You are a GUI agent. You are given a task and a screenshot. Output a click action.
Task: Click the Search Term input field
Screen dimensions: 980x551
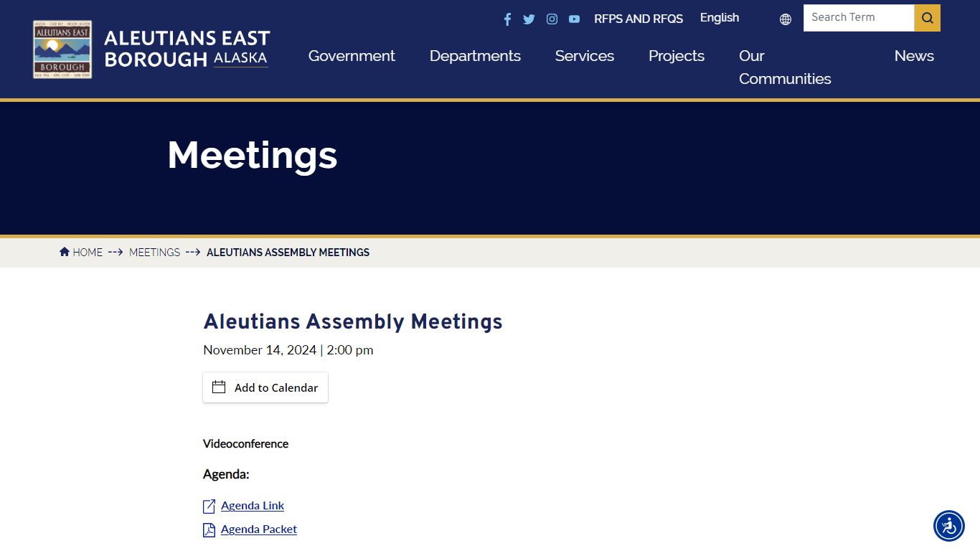(x=859, y=18)
